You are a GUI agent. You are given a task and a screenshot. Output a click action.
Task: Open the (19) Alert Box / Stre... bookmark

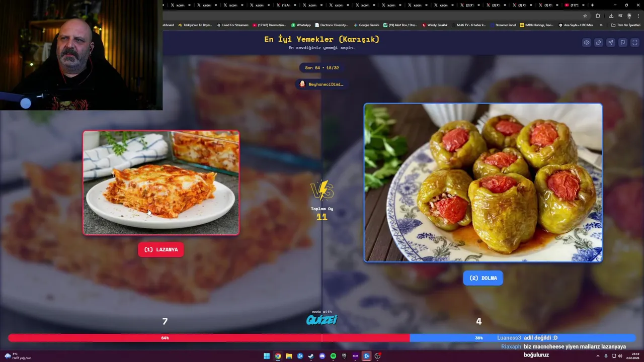(400, 25)
